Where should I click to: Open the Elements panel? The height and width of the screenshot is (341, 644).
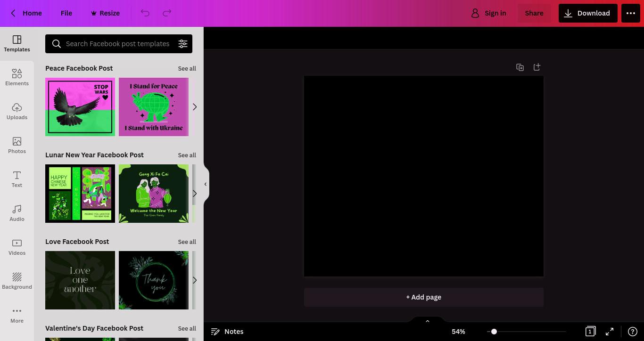17,78
